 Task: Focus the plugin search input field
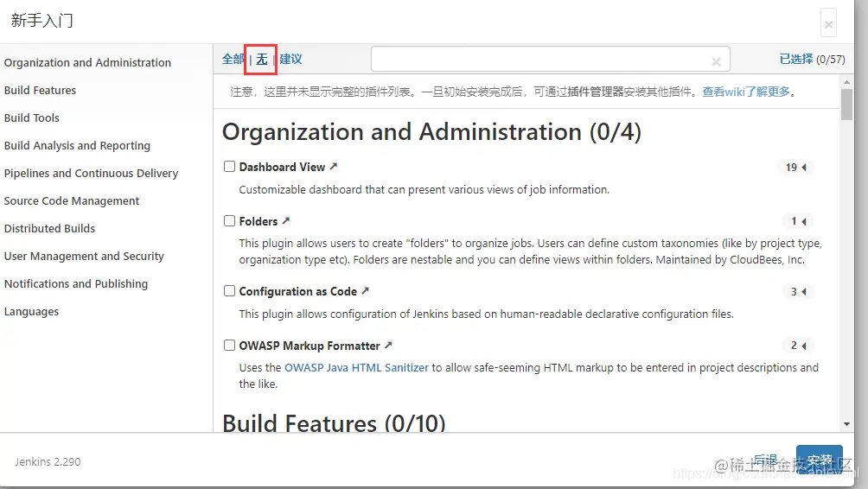point(550,60)
